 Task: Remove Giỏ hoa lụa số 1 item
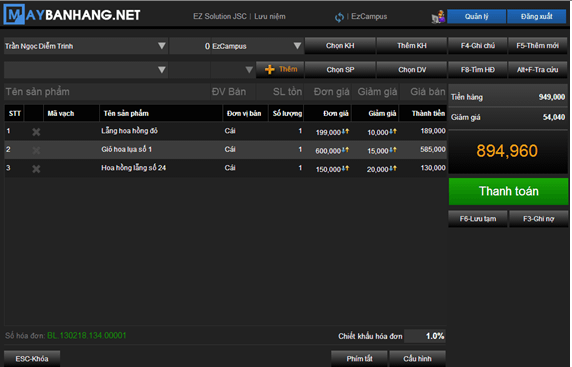tap(36, 150)
